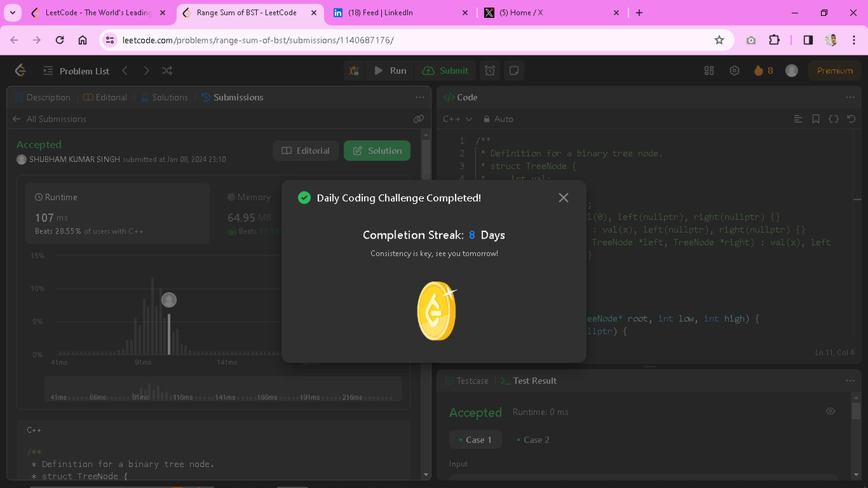The image size is (868, 488).
Task: Go to browser home page
Action: point(82,40)
